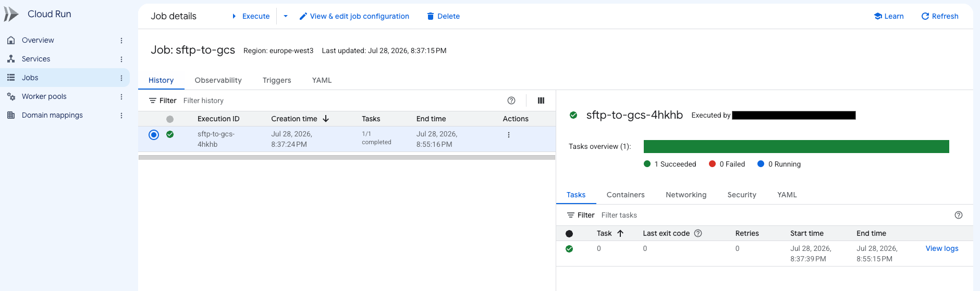Click the Filter tasks input field
This screenshot has height=291, width=980.
point(774,215)
